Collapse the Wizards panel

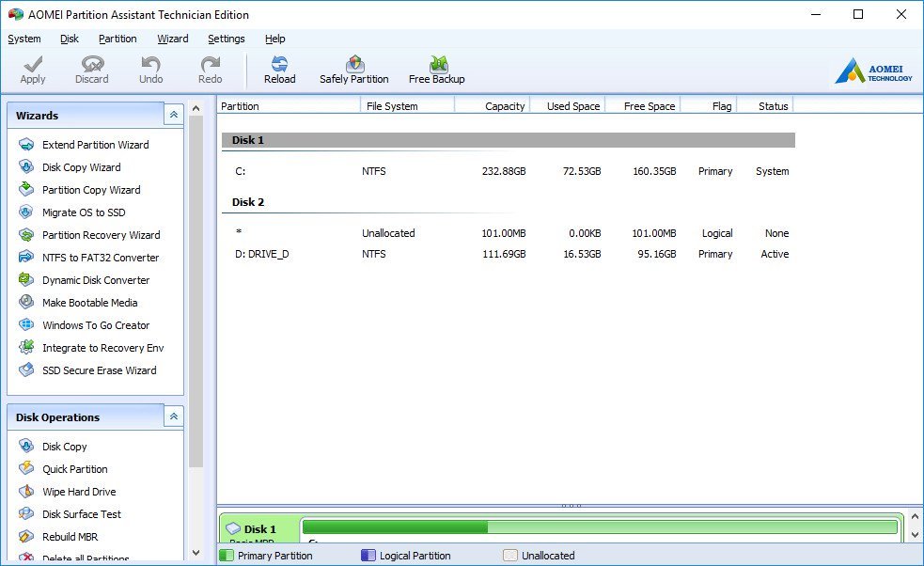[173, 115]
